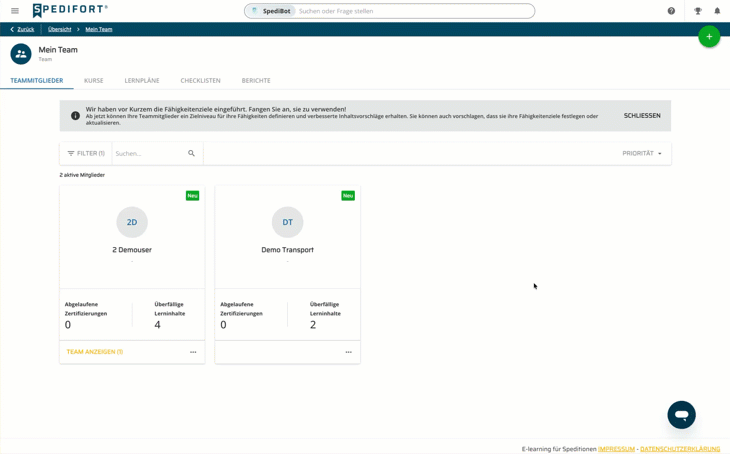Open the hamburger menu

[15, 11]
